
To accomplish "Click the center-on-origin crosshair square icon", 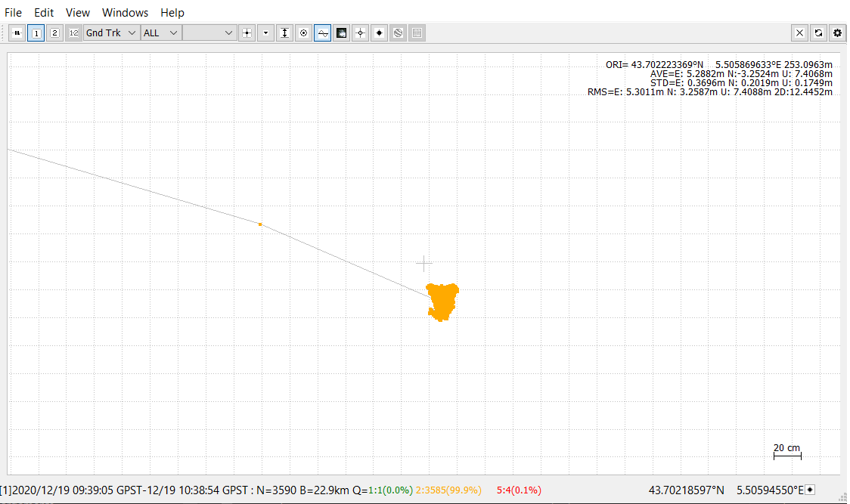I will (x=247, y=33).
